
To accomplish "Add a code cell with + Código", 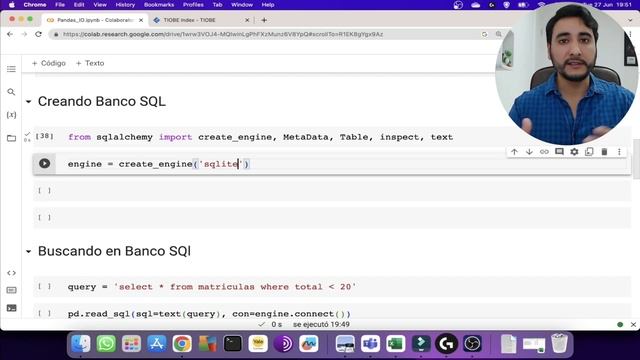I will point(49,63).
